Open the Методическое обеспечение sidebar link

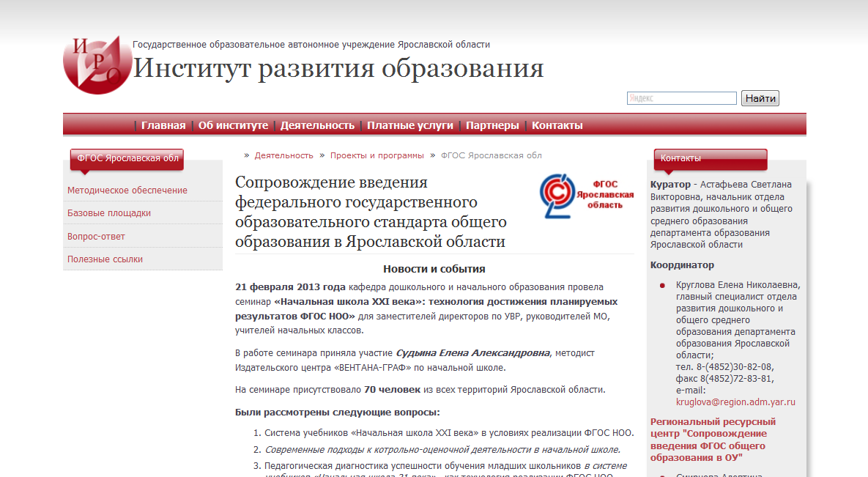(x=127, y=190)
